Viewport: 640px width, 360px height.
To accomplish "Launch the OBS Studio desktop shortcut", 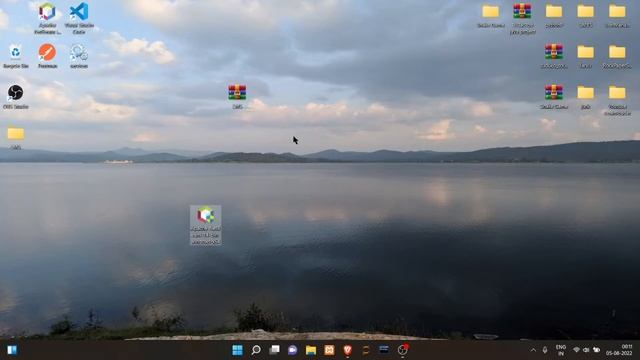I will click(x=16, y=97).
